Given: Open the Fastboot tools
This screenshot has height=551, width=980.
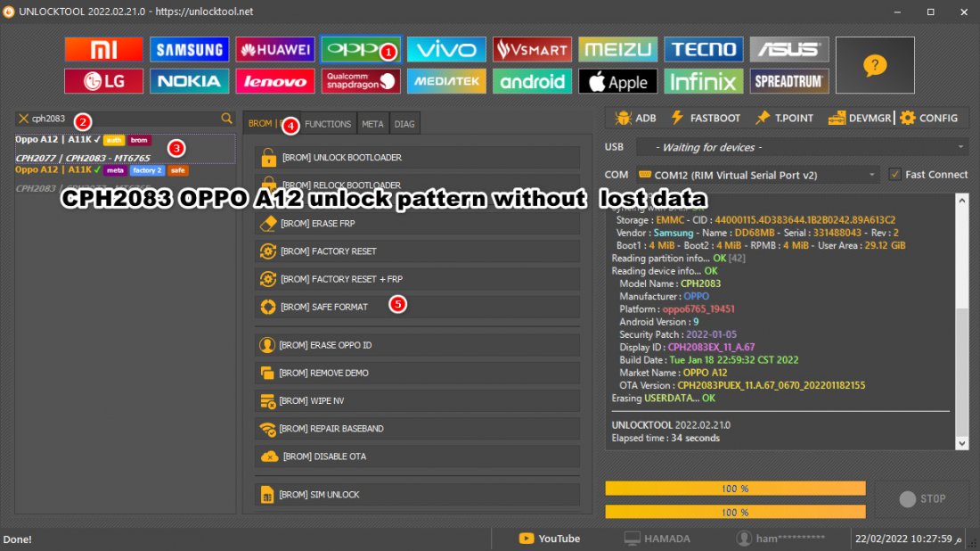Looking at the screenshot, I should (705, 119).
